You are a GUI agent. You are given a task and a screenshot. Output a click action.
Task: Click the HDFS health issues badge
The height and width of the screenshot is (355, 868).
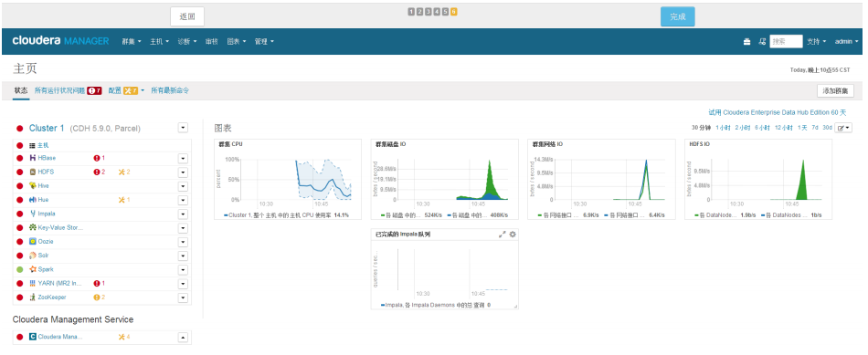pyautogui.click(x=100, y=172)
